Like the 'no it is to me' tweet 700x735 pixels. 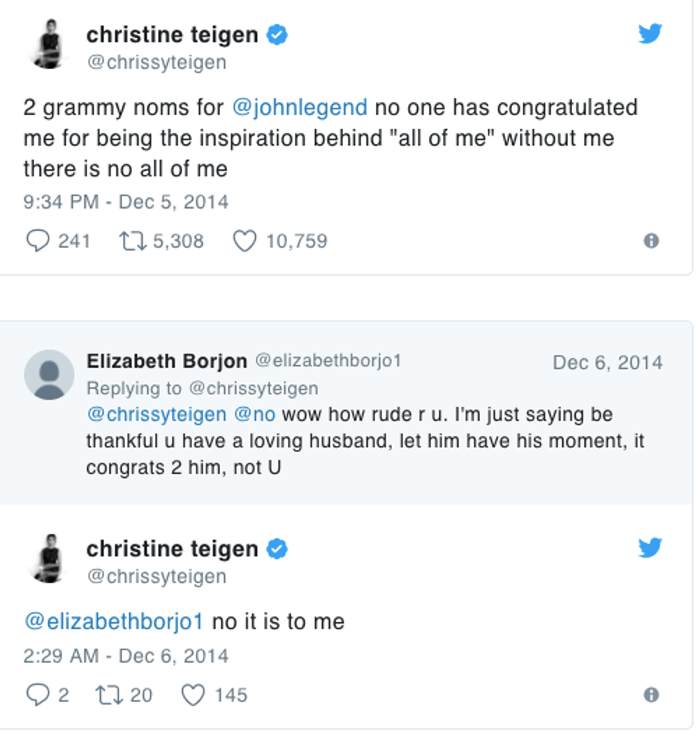point(193,694)
